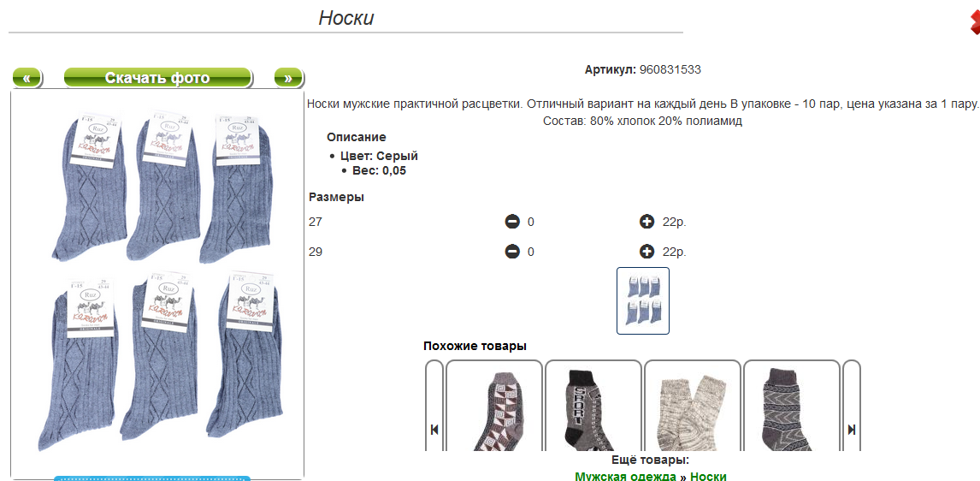Show next photo with » button

click(x=288, y=78)
